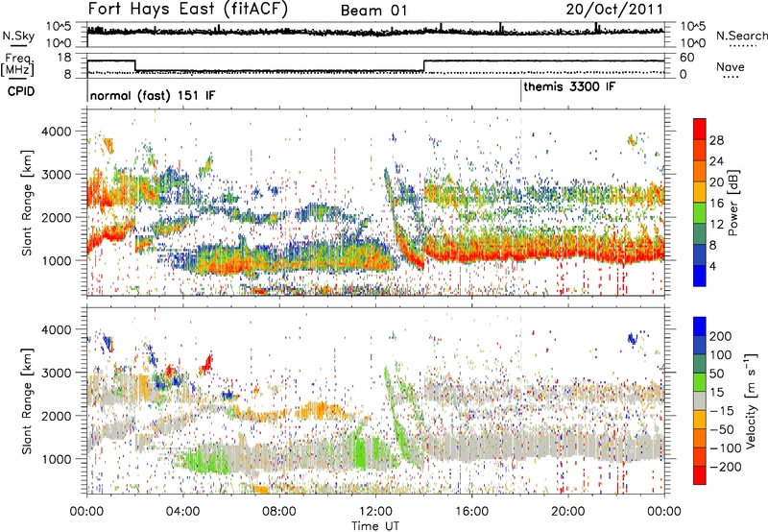Pick the gray velocity segment between -15 and 15
Image resolution: width=768 pixels, height=532 pixels.
(x=700, y=400)
